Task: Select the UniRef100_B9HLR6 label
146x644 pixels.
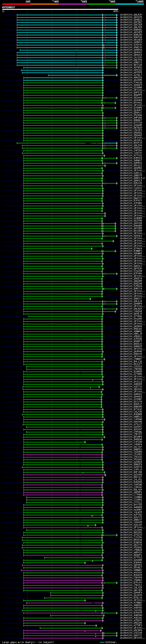Action: click(131, 35)
